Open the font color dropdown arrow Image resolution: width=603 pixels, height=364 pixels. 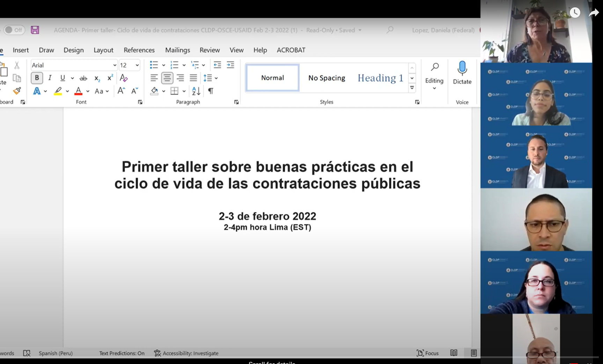tap(87, 91)
